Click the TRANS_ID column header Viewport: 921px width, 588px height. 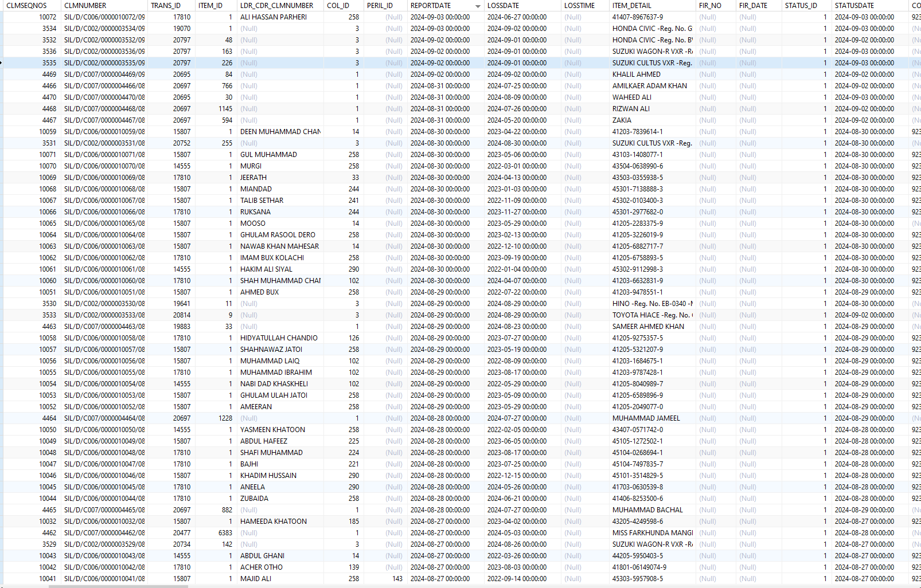pos(171,6)
